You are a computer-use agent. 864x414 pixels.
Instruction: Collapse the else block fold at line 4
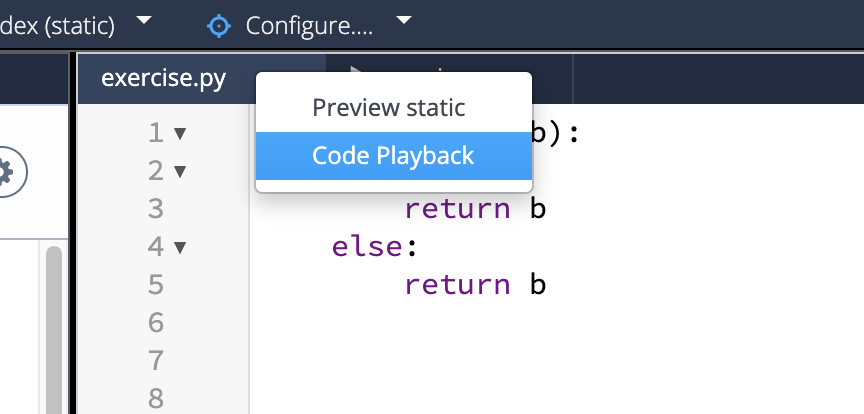(180, 247)
